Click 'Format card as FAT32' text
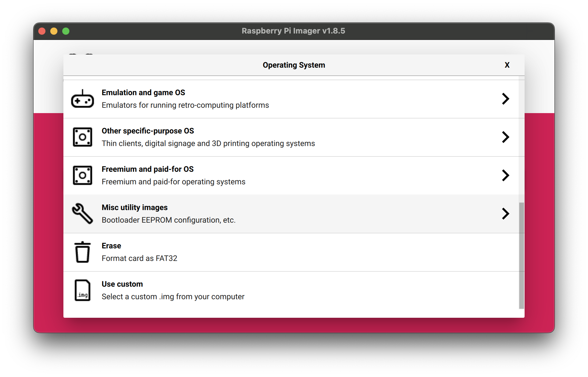The height and width of the screenshot is (377, 588). point(139,258)
